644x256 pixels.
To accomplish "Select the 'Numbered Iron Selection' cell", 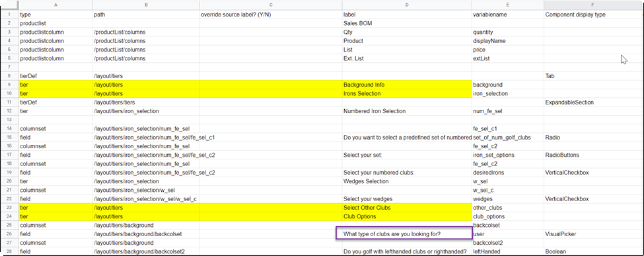I will (x=407, y=111).
